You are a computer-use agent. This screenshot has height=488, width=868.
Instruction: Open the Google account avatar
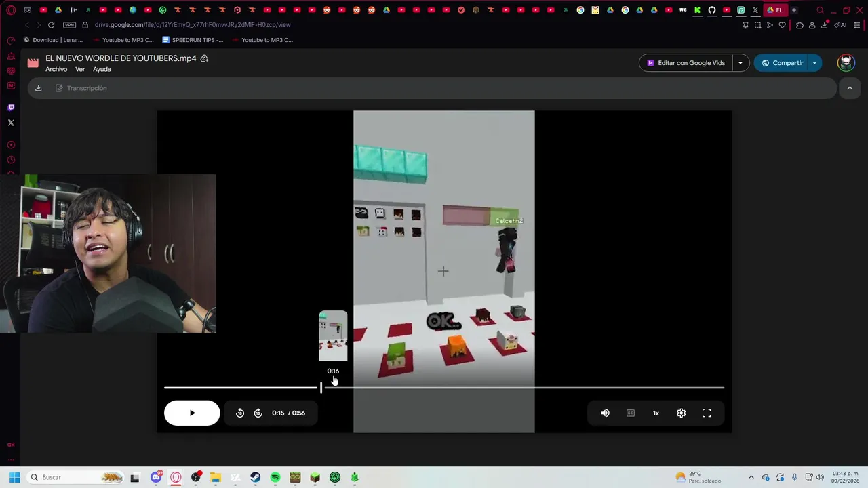846,63
